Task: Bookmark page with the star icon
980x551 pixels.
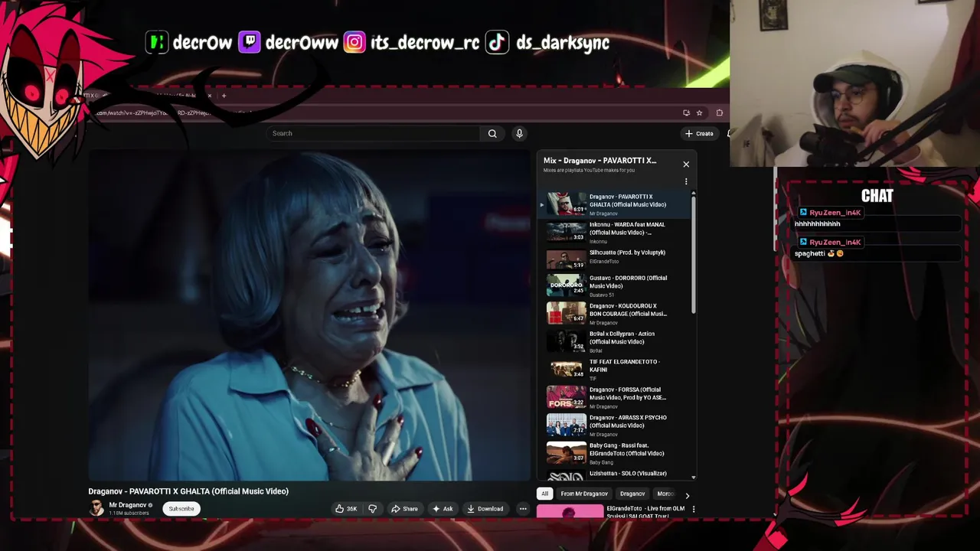Action: (699, 112)
